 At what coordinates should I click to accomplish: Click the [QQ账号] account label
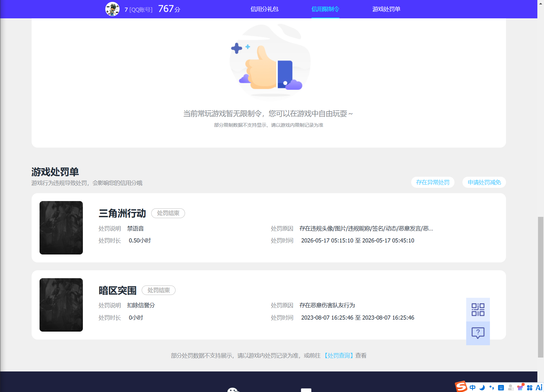pos(141,9)
